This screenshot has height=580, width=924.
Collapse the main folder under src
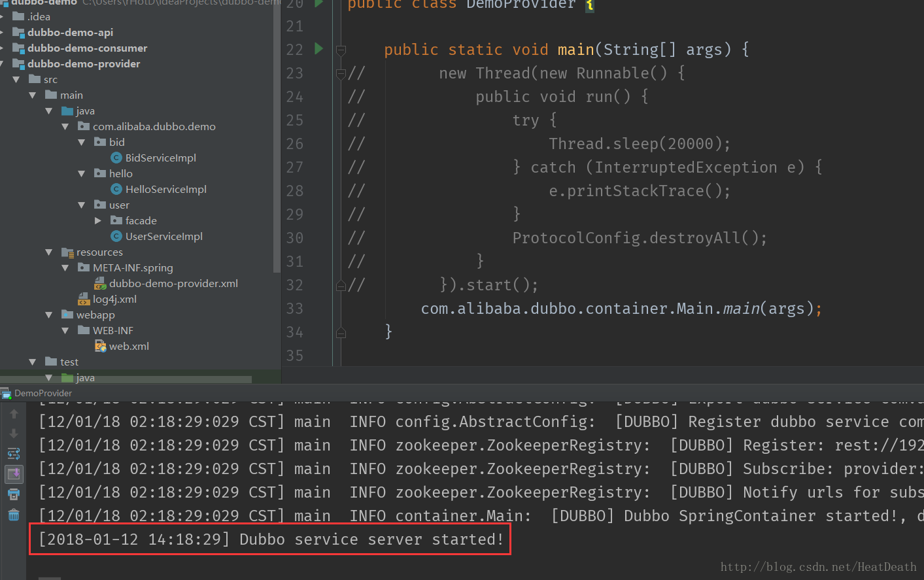pyautogui.click(x=33, y=95)
